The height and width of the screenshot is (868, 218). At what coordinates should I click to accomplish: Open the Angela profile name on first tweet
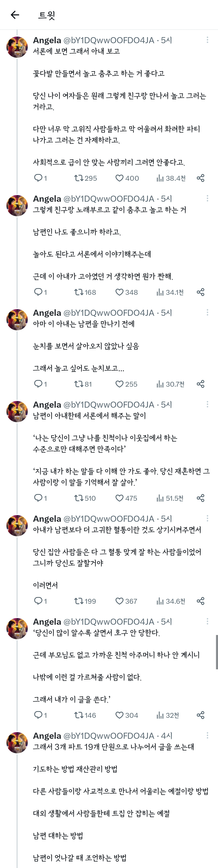(x=47, y=40)
